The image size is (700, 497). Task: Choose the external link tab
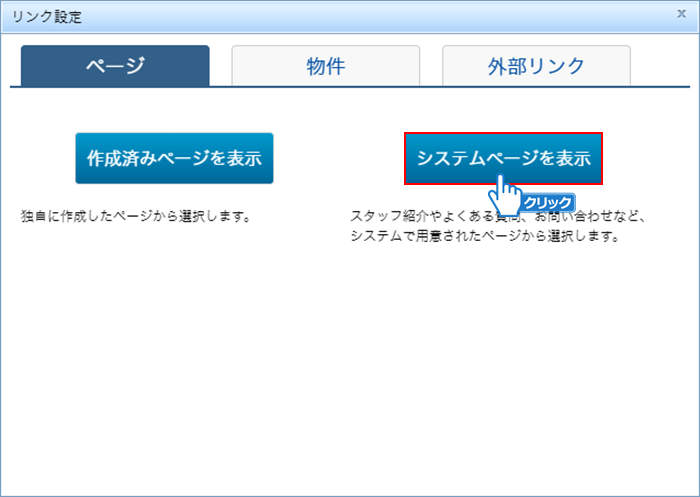pos(536,66)
